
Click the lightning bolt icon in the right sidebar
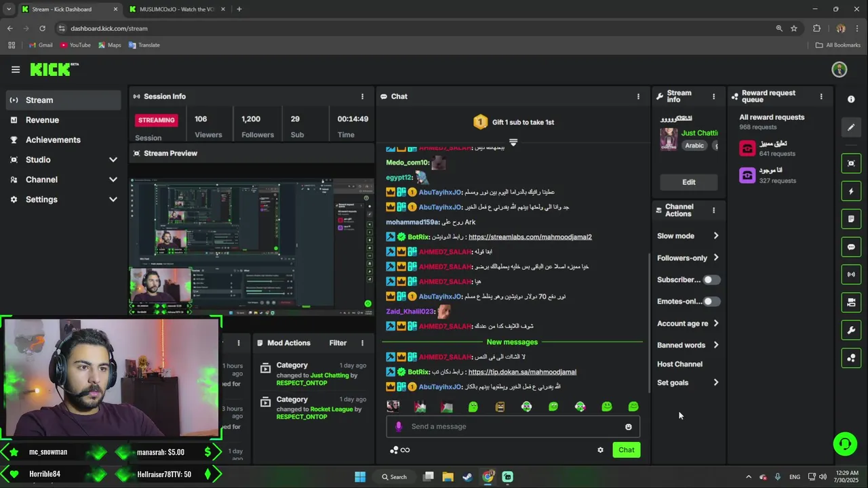[851, 191]
